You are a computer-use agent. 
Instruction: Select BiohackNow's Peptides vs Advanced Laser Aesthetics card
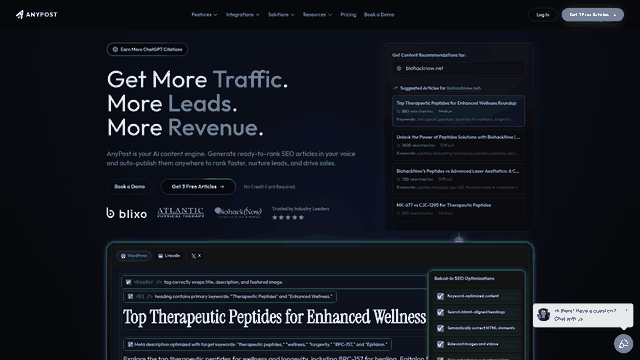tap(458, 179)
